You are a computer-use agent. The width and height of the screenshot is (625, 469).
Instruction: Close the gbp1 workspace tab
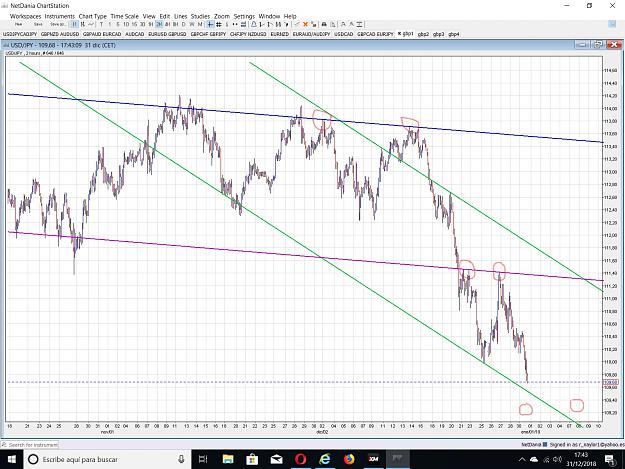[399, 34]
